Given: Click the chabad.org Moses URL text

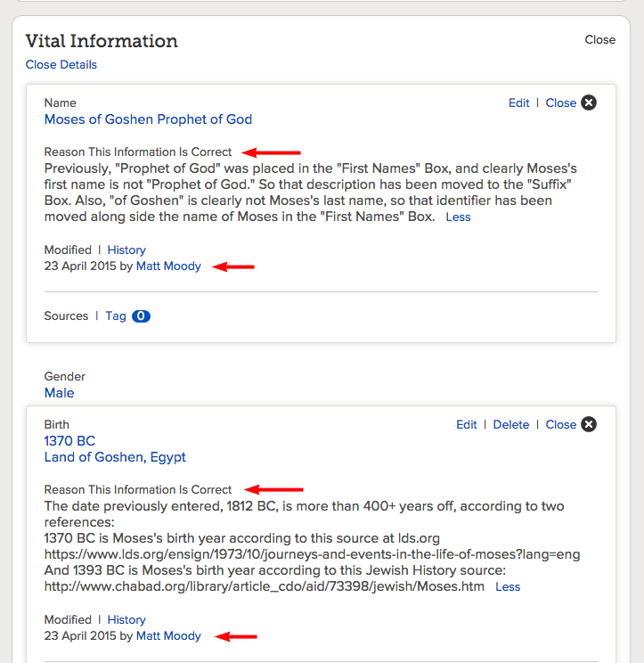Looking at the screenshot, I should point(265,586).
